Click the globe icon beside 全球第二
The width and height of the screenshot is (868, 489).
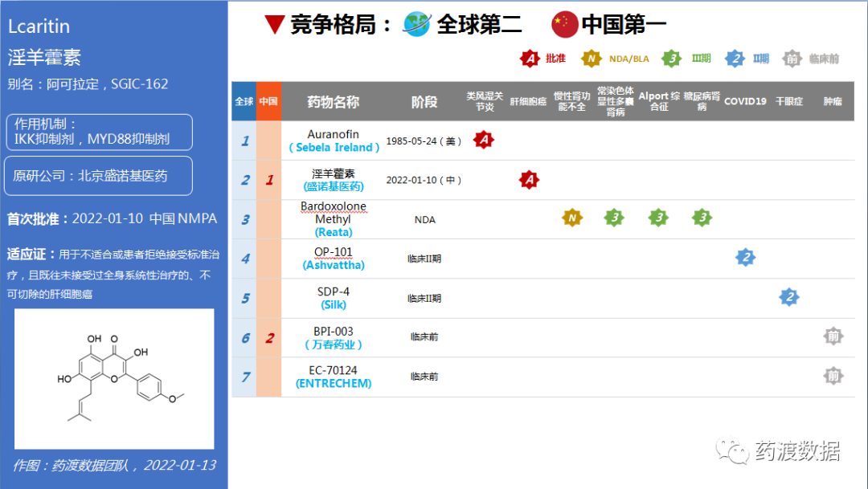pyautogui.click(x=416, y=24)
